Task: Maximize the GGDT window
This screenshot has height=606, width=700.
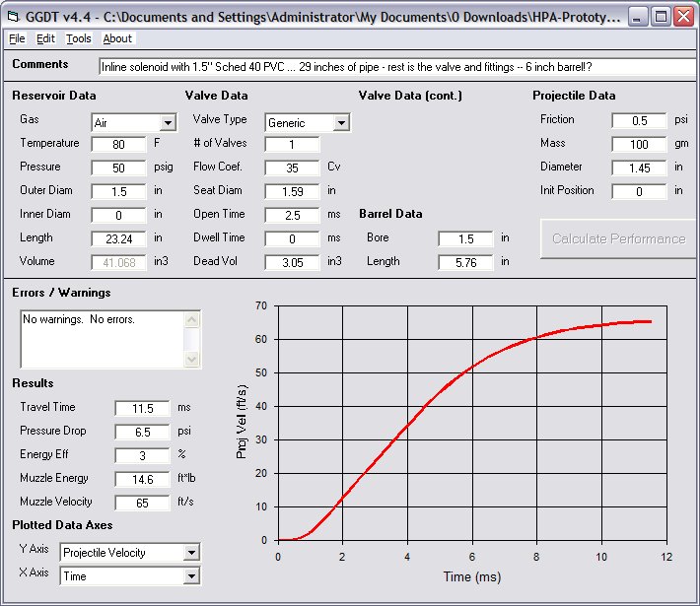Action: pos(661,16)
